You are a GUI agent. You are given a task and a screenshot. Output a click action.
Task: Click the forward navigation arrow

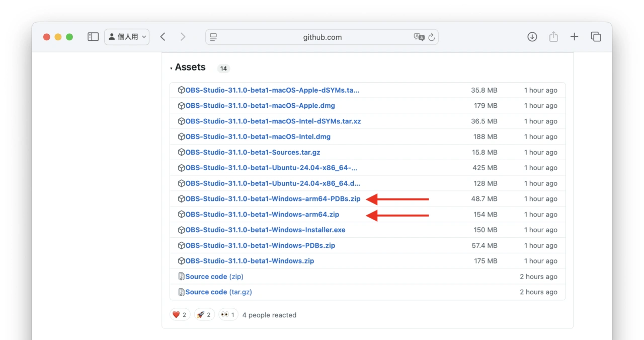[183, 37]
